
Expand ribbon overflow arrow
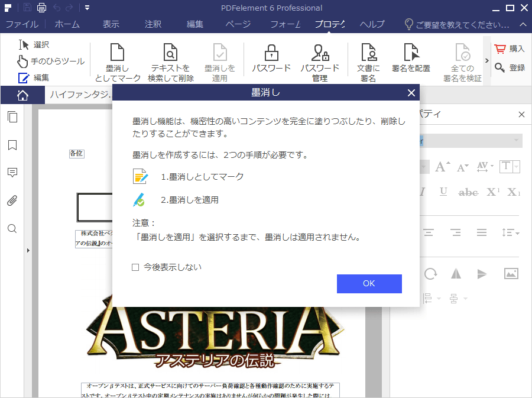point(487,60)
